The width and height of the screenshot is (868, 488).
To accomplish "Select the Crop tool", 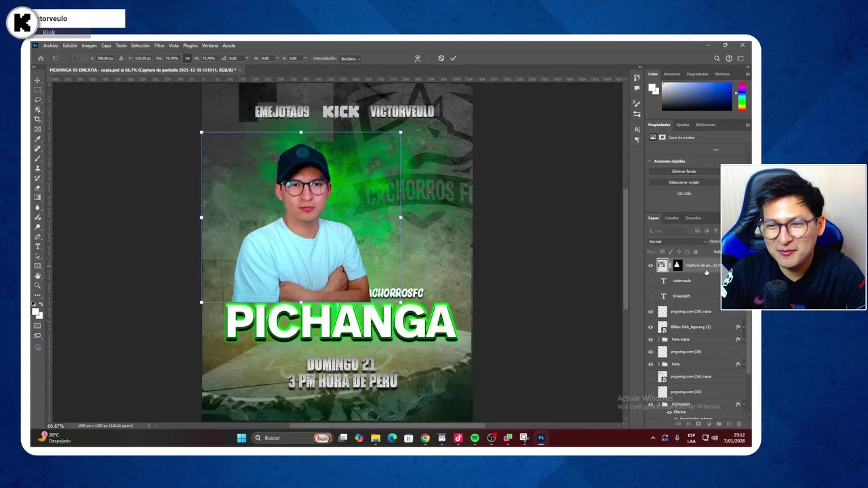I will [x=37, y=119].
